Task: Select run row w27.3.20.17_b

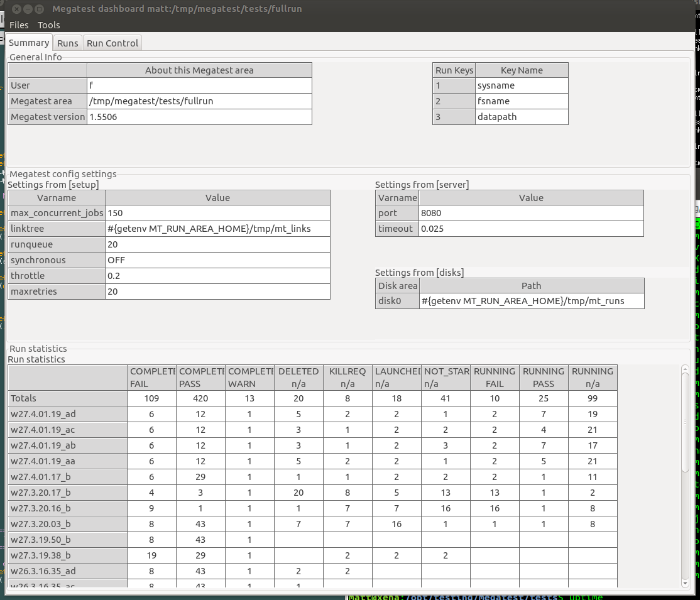Action: 67,493
